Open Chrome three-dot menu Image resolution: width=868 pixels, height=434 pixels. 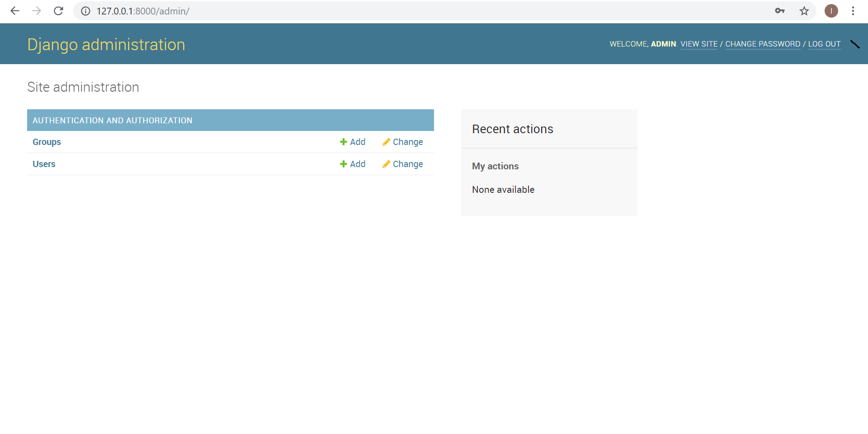[853, 11]
